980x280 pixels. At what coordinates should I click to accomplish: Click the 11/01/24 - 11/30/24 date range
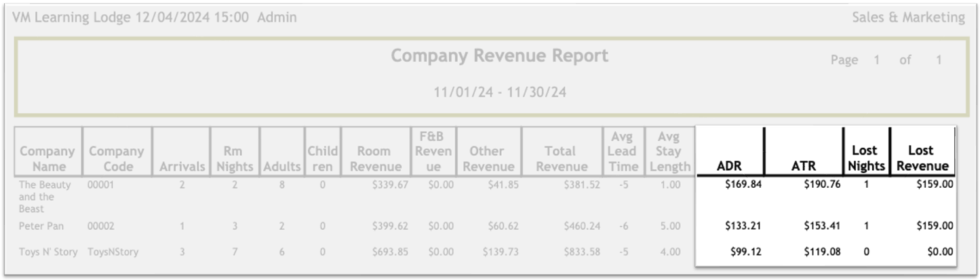(x=500, y=92)
